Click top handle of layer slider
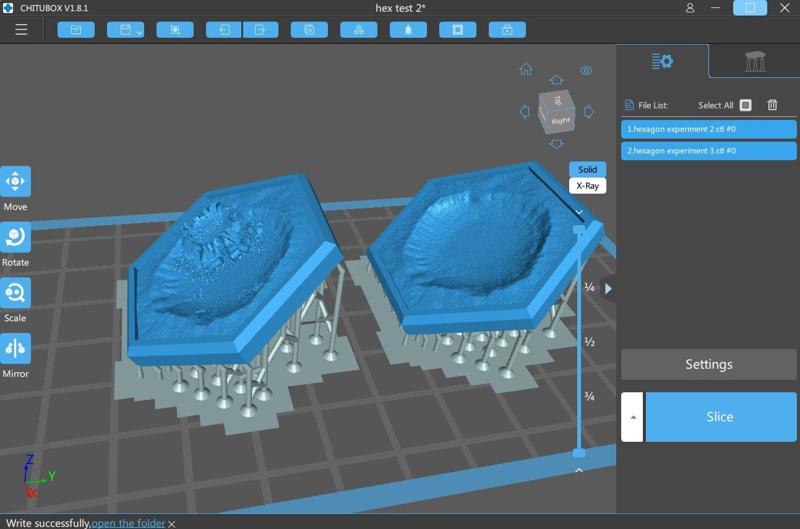Screen dimensions: 800x529 (x=579, y=230)
